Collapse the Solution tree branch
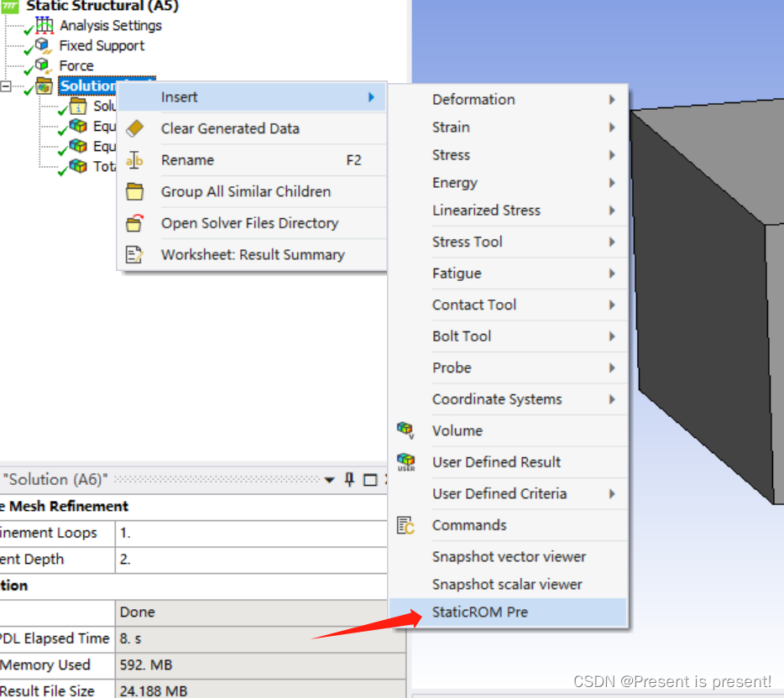This screenshot has height=698, width=784. pyautogui.click(x=5, y=86)
